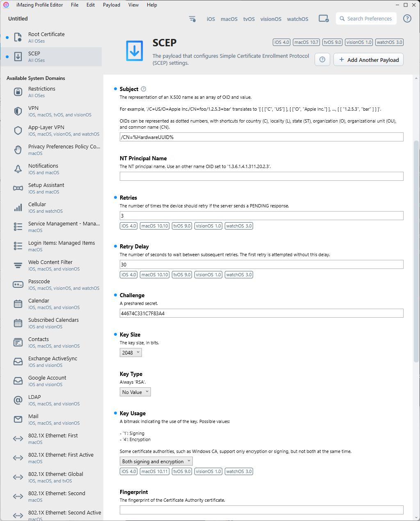420x521 pixels.
Task: Select the Setup Assistant icon
Action: [x=18, y=188]
